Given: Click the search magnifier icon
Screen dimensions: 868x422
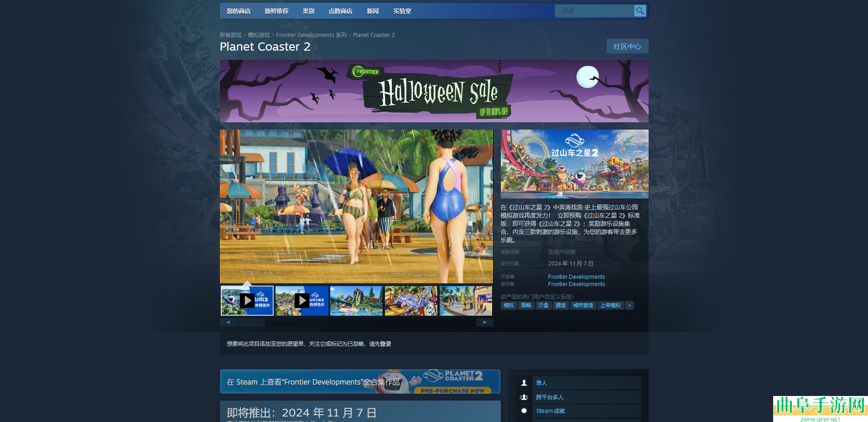Looking at the screenshot, I should [x=640, y=11].
